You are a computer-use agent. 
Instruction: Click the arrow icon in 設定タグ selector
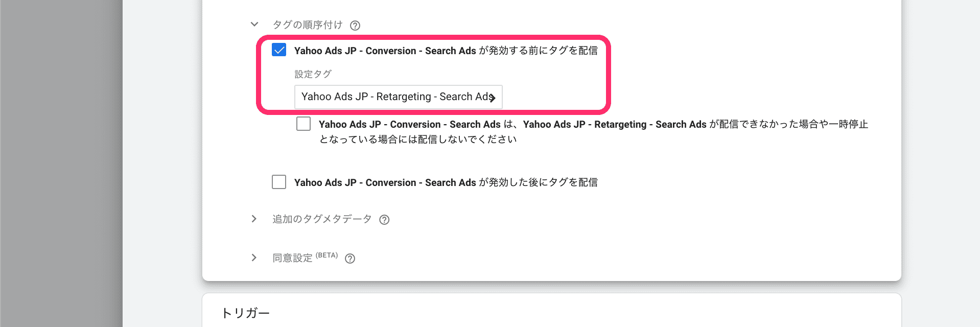click(493, 98)
